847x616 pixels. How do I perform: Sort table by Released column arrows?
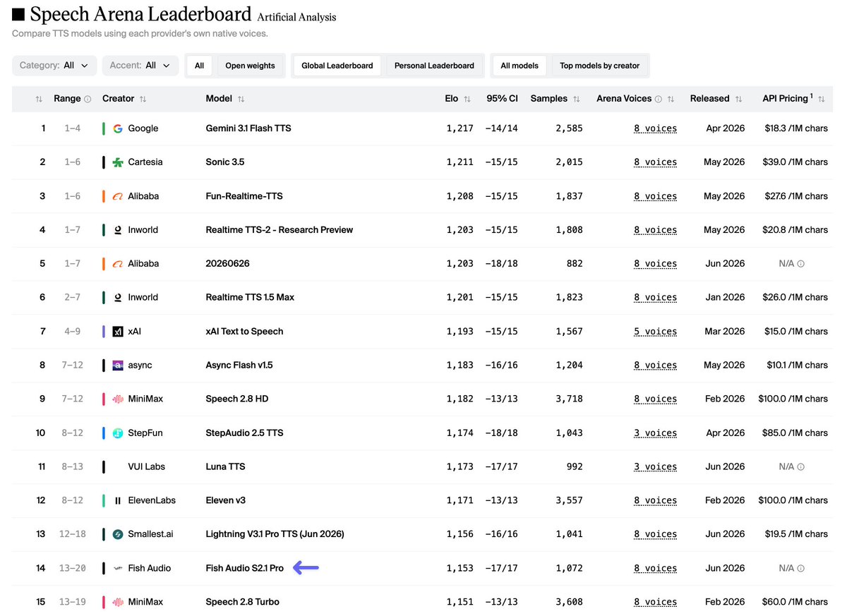pos(738,99)
